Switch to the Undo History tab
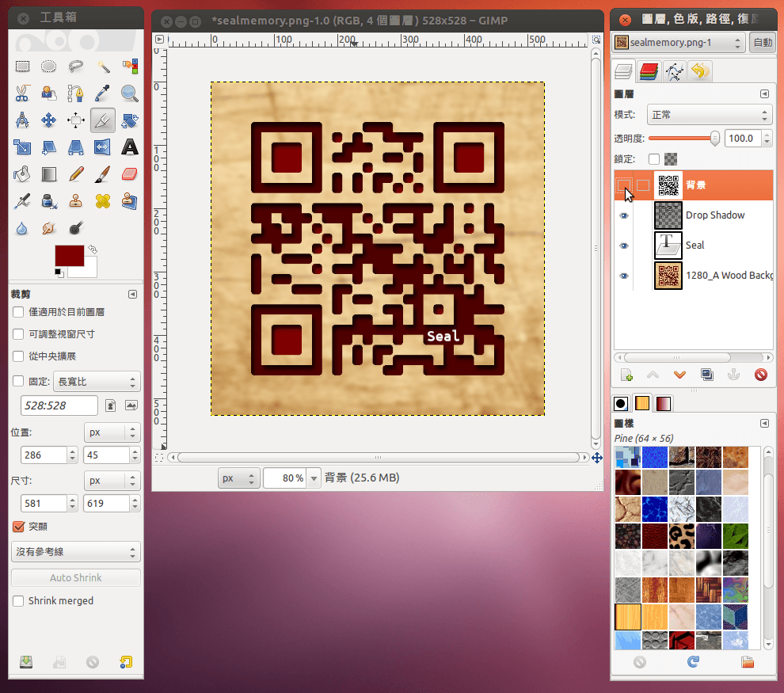Image resolution: width=784 pixels, height=693 pixels. tap(699, 72)
